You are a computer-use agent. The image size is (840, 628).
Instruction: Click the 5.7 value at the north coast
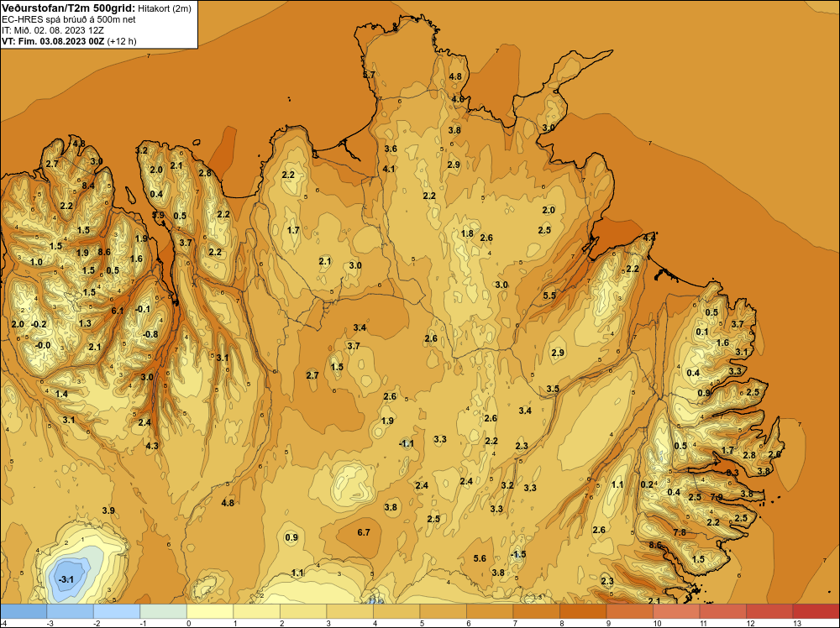[x=369, y=75]
